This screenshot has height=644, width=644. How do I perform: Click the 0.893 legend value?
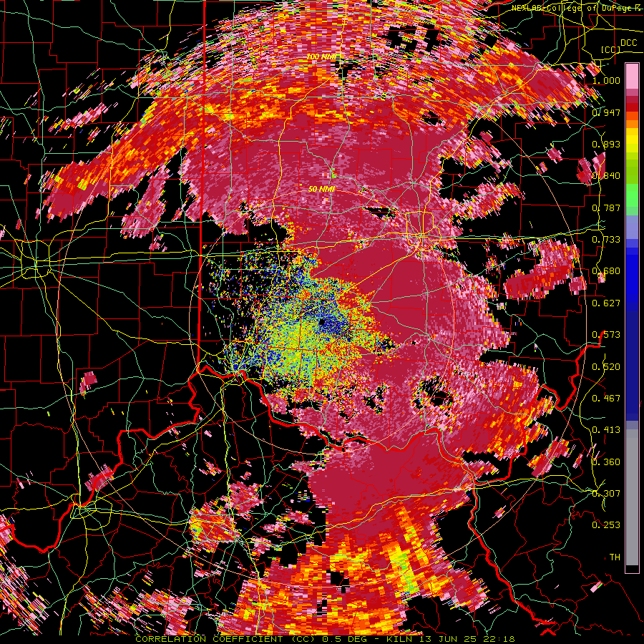point(606,144)
